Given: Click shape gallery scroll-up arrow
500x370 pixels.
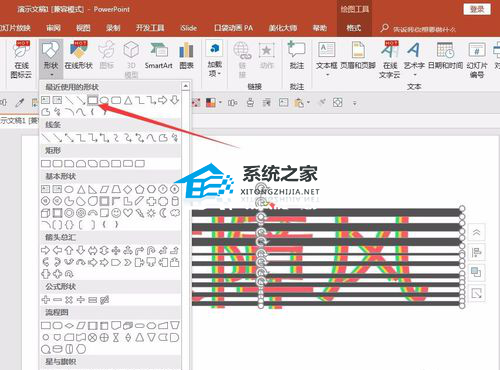Looking at the screenshot, I should (x=185, y=86).
